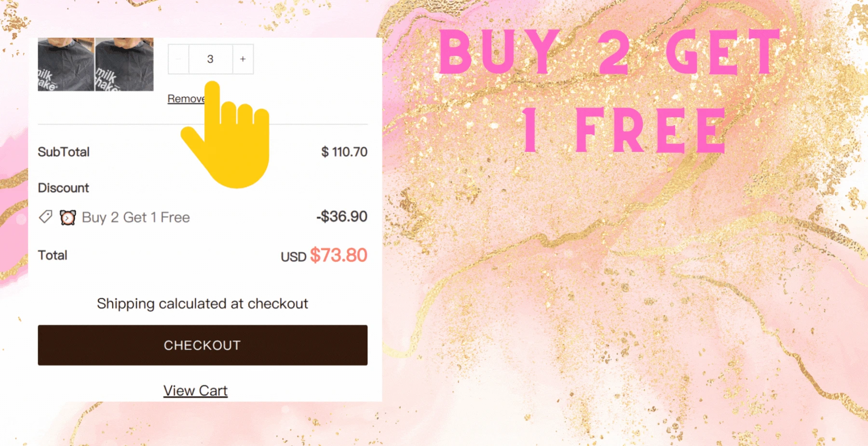Click the -$36.90 discount amount
Viewport: 868px width, 446px height.
pos(341,216)
